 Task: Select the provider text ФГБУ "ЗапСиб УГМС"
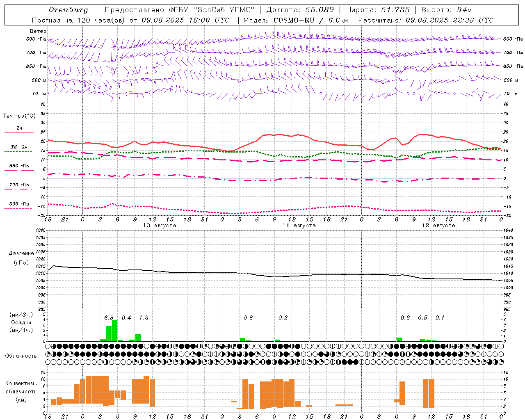pos(212,10)
